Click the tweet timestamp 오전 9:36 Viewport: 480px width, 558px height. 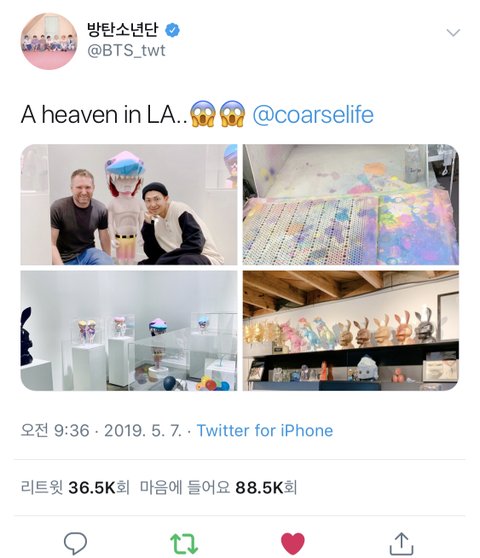[x=55, y=431]
